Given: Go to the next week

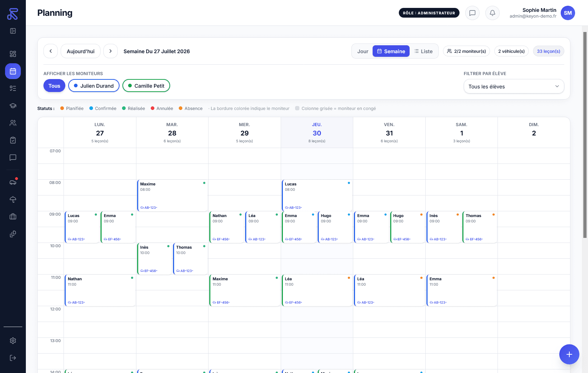Looking at the screenshot, I should pos(111,51).
